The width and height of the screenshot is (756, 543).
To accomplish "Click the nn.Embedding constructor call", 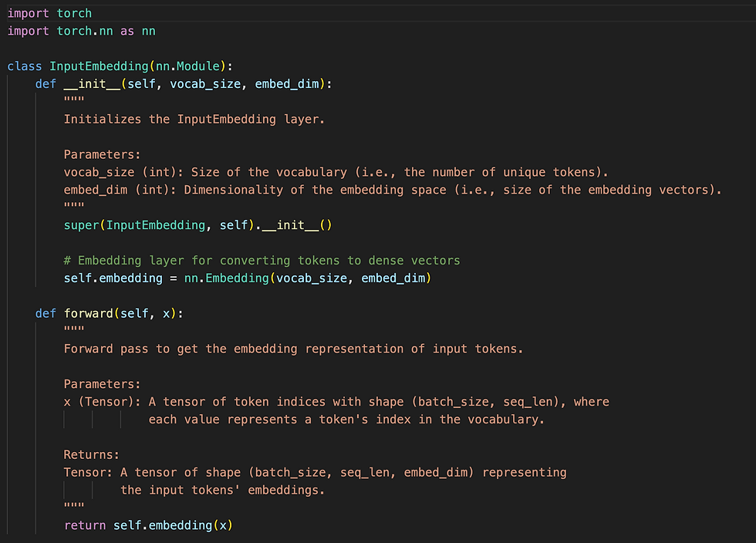I will click(308, 278).
